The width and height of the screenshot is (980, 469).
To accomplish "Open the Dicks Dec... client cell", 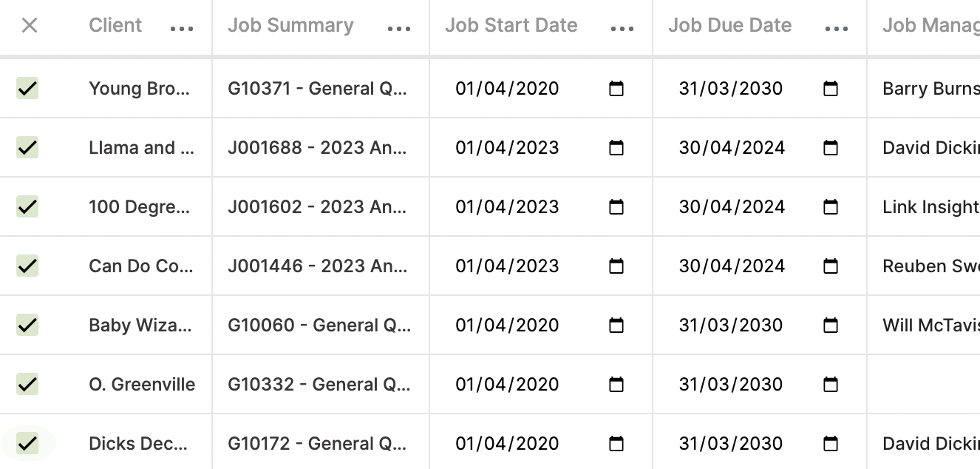I will pos(138,444).
